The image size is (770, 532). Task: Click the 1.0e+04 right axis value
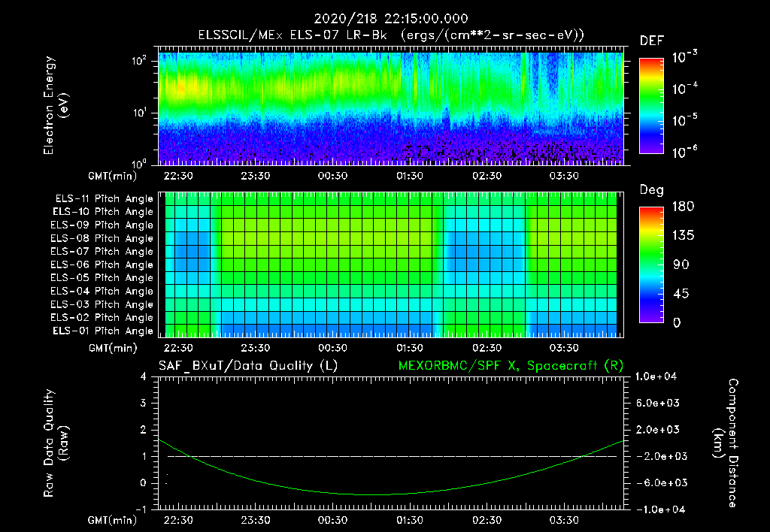coord(656,376)
